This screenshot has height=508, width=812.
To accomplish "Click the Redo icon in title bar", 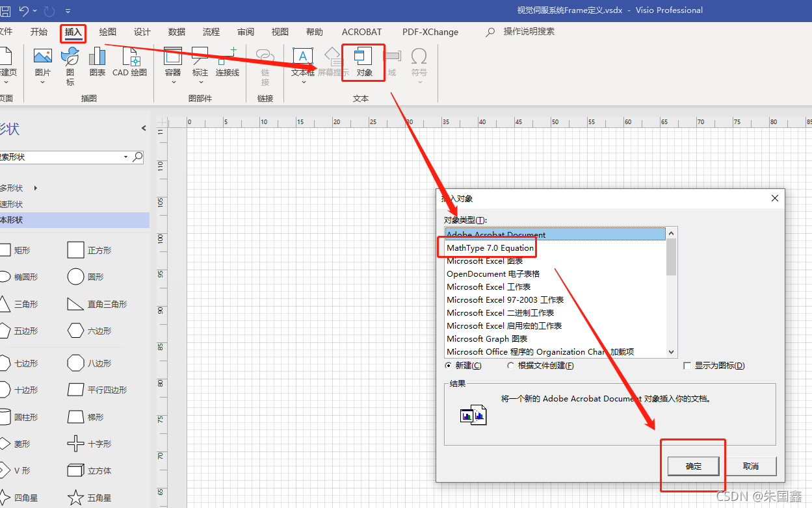I will 50,10.
